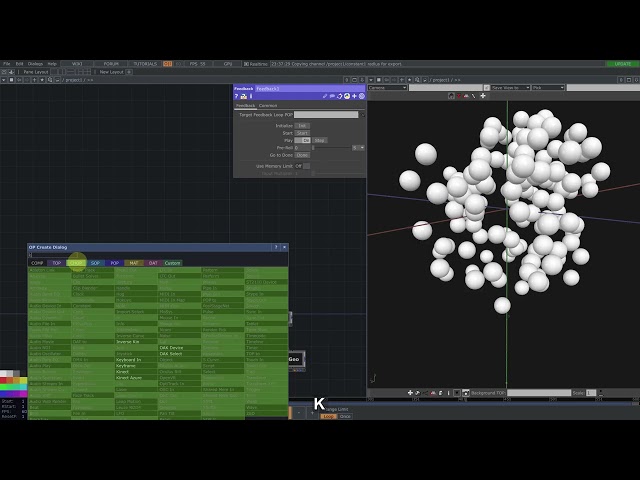Open the Save View to dropdown
This screenshot has width=640, height=480.
511,88
